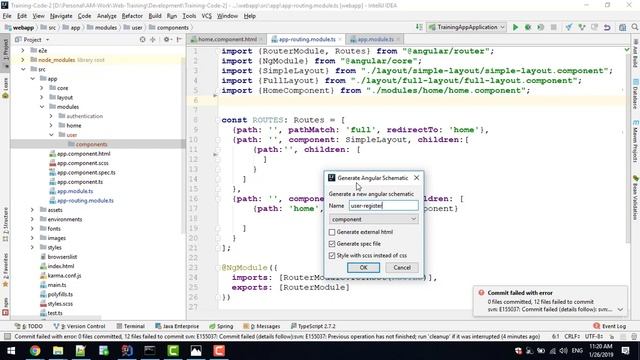Switch to app.module.ts editor tab
Image resolution: width=640 pixels, height=360 pixels.
[376, 39]
